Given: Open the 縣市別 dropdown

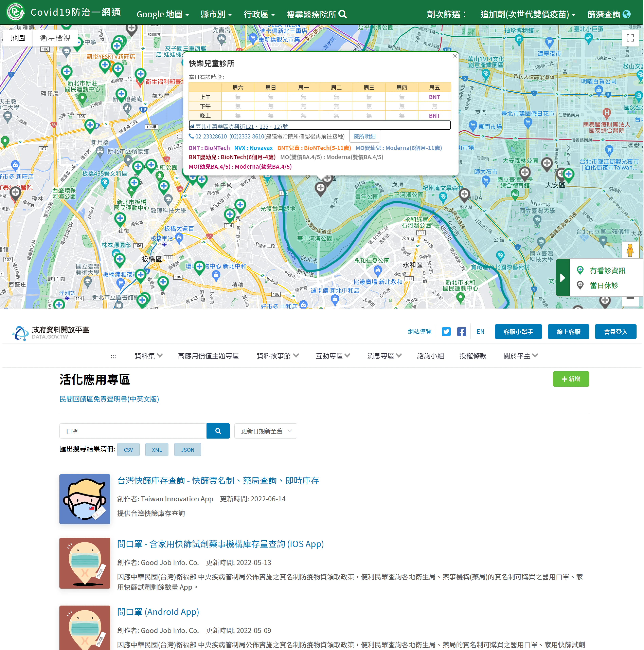Looking at the screenshot, I should click(216, 14).
